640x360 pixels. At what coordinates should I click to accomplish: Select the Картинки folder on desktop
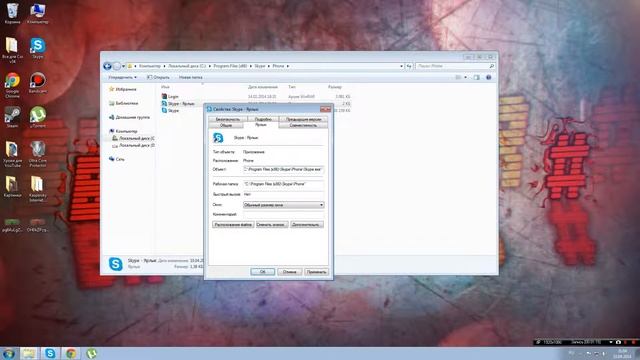pos(12,187)
